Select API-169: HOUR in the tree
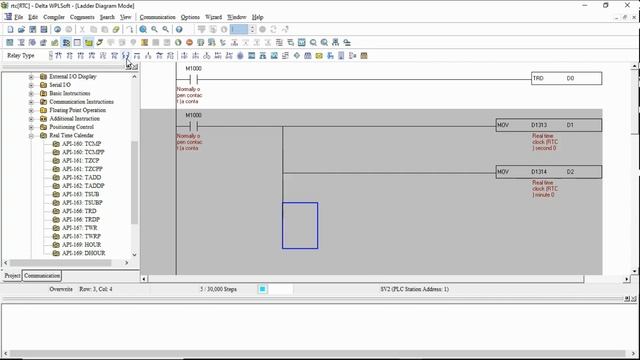The image size is (640, 360). click(81, 244)
